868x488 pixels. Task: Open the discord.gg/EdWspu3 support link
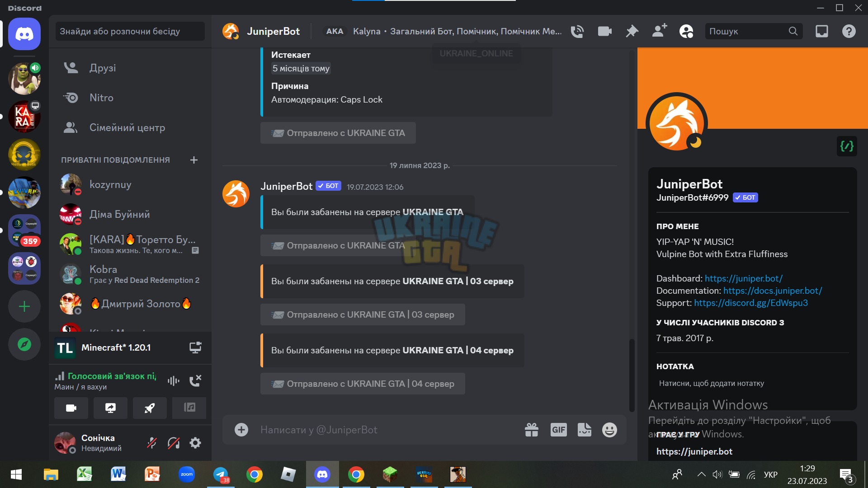(751, 303)
